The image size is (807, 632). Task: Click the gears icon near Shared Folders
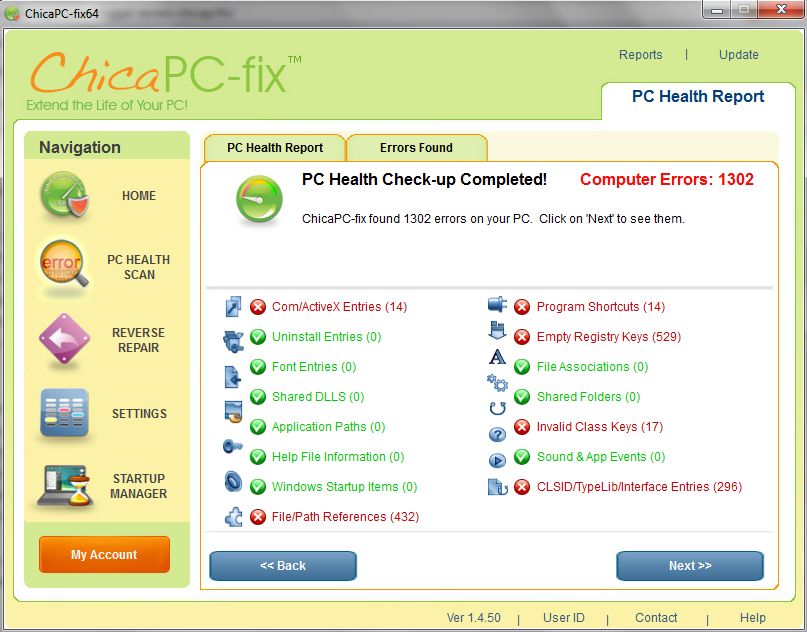497,383
